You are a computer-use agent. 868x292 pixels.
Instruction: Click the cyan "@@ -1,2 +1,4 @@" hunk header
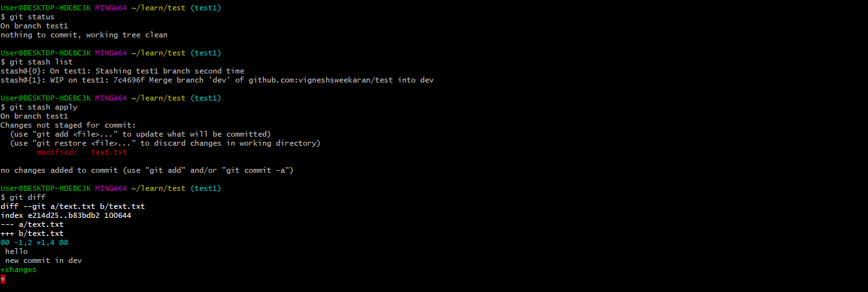(x=35, y=242)
